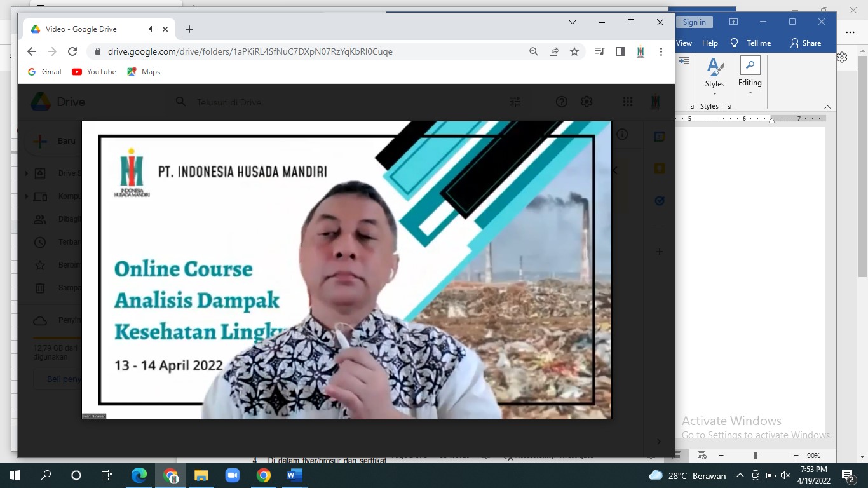Image resolution: width=868 pixels, height=488 pixels.
Task: Share this page from the address bar
Action: click(554, 51)
